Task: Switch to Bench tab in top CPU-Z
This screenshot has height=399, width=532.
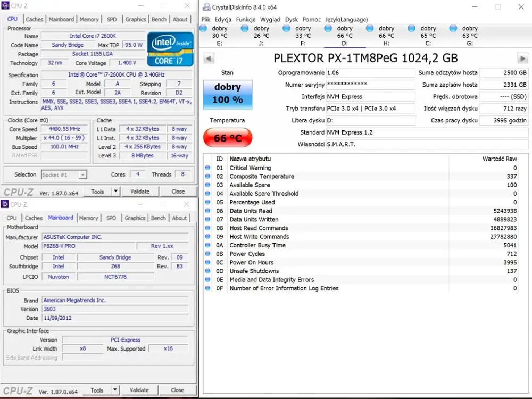Action: tap(159, 19)
